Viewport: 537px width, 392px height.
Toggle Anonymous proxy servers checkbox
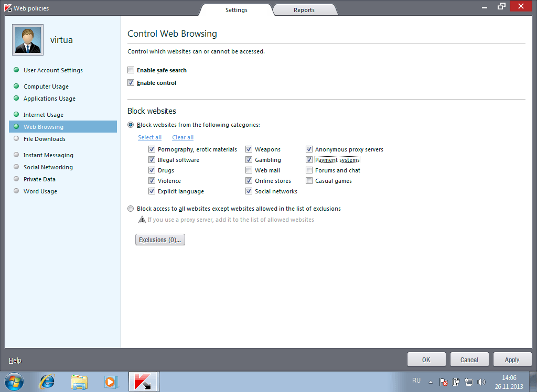coord(309,149)
